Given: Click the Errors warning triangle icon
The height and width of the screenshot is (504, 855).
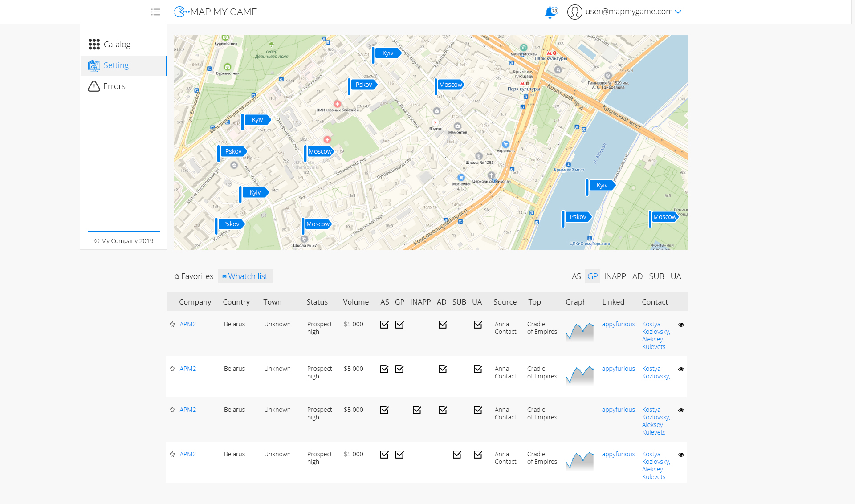Looking at the screenshot, I should point(94,86).
